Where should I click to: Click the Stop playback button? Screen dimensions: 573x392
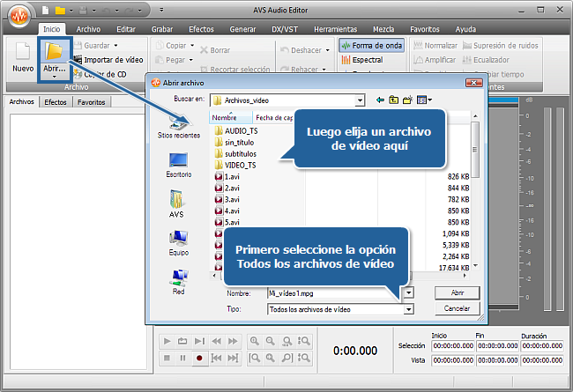click(x=167, y=358)
